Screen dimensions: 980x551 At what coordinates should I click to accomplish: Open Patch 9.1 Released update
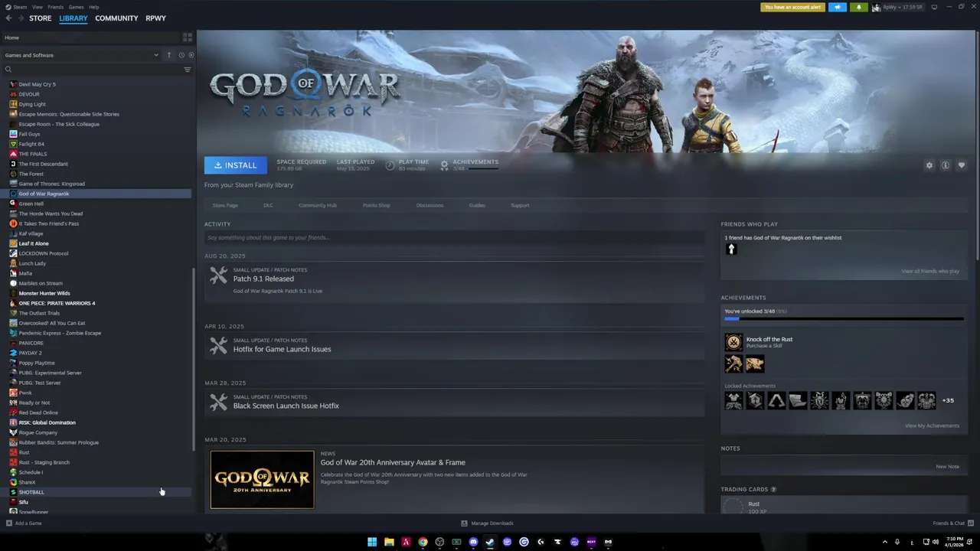click(x=263, y=279)
